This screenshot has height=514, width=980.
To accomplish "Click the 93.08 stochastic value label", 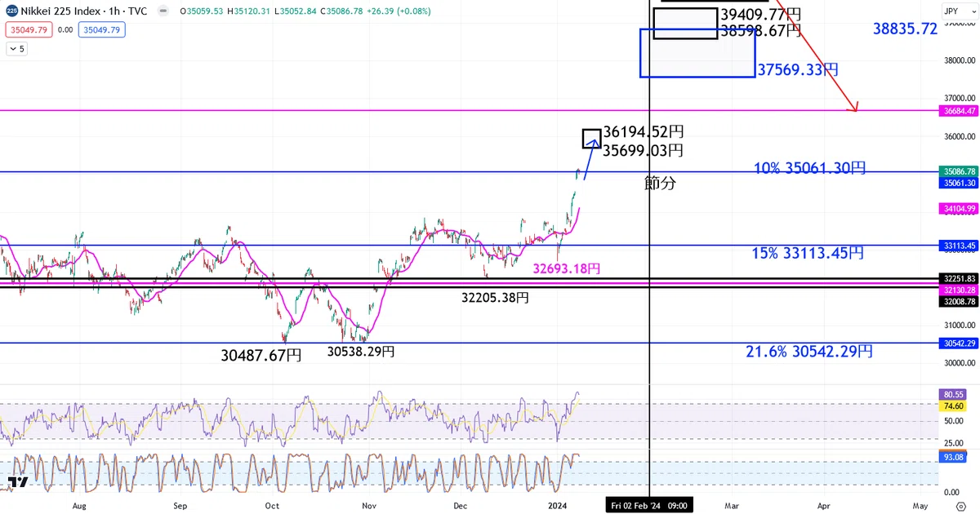I will point(954,459).
